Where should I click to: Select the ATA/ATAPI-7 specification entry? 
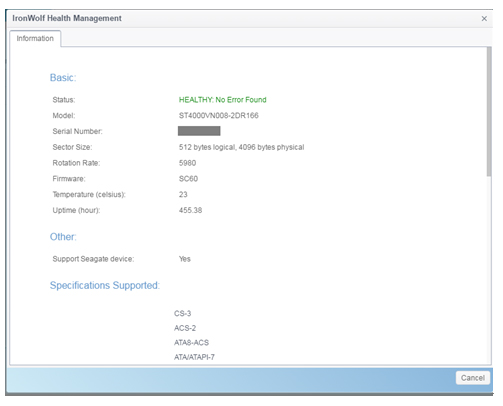194,357
